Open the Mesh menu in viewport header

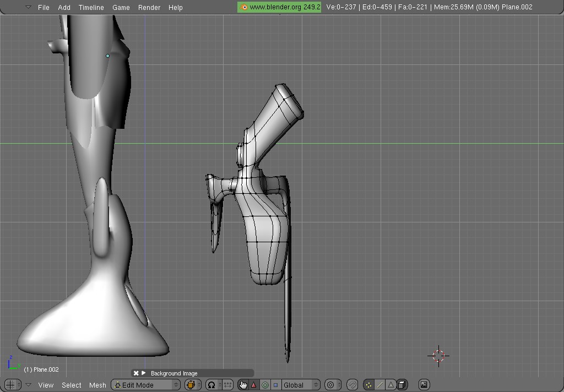[97, 385]
